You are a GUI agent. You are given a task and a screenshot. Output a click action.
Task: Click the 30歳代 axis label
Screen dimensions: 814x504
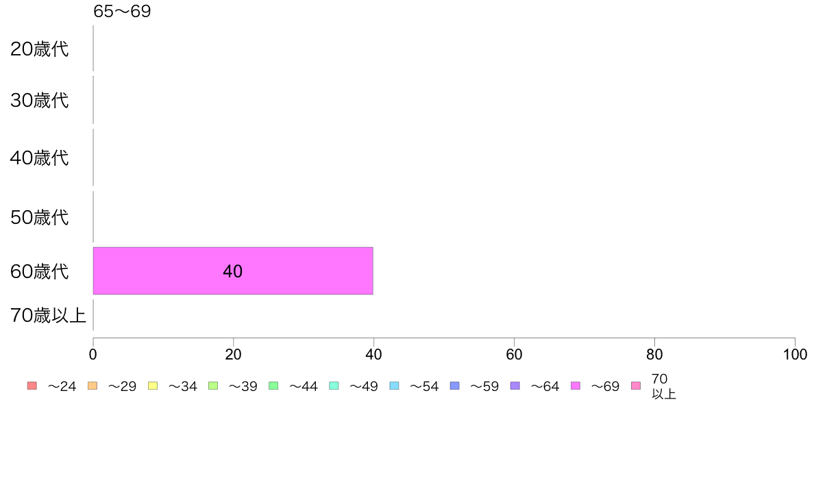tap(40, 100)
